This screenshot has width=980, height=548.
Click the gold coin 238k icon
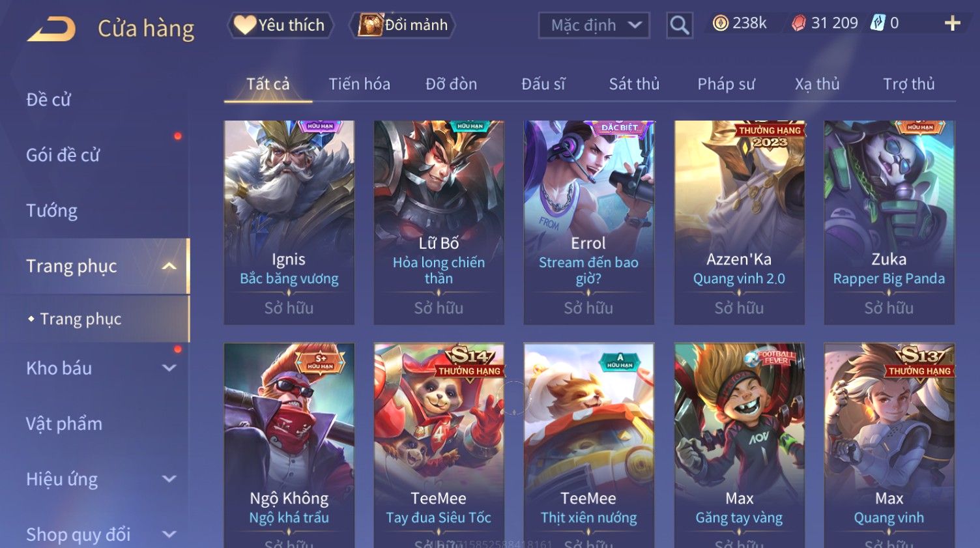(x=720, y=23)
